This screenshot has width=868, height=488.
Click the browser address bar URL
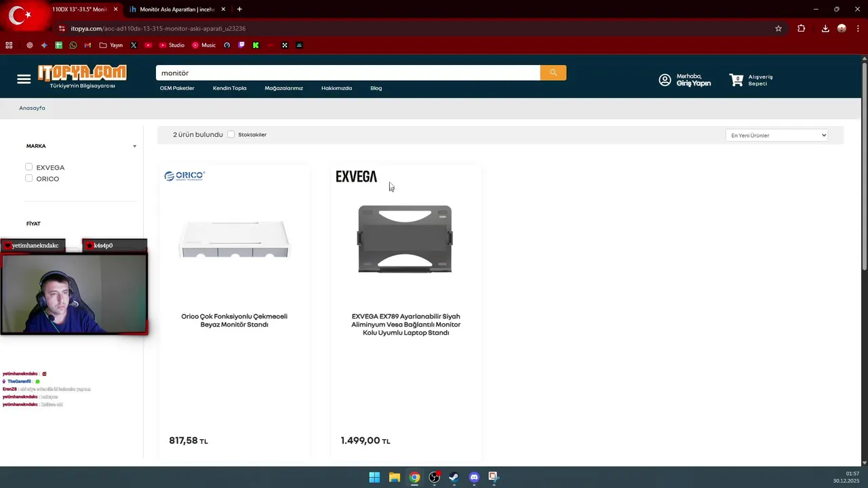click(158, 28)
